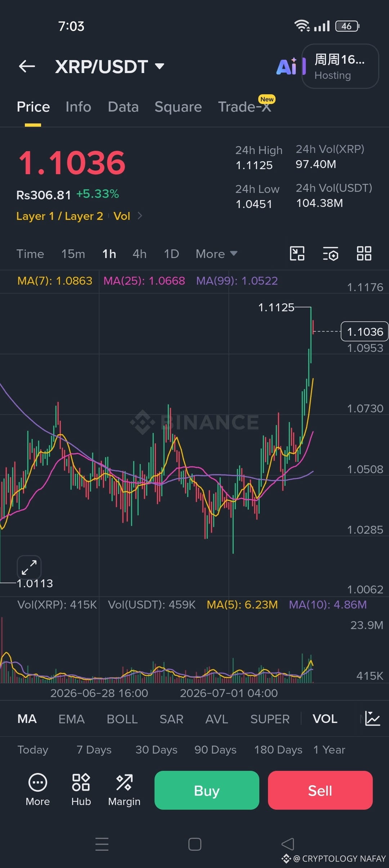Show the 90 Days price change
The width and height of the screenshot is (389, 868).
click(215, 750)
